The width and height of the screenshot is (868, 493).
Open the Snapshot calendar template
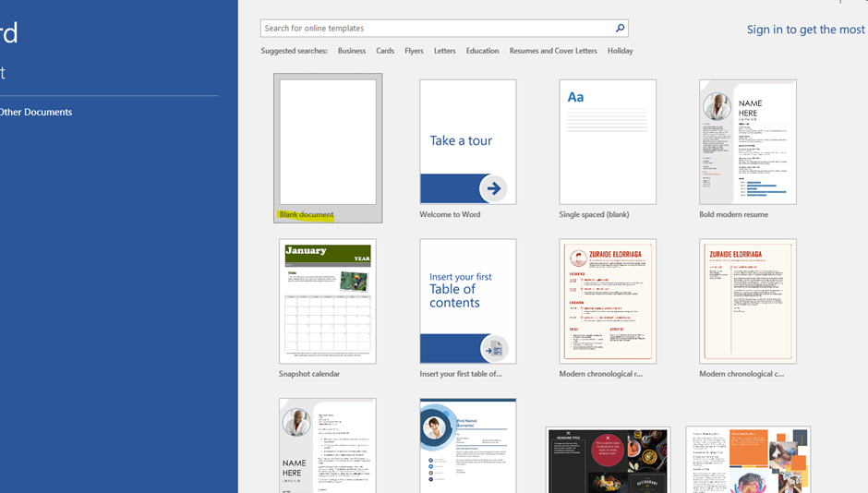(328, 302)
